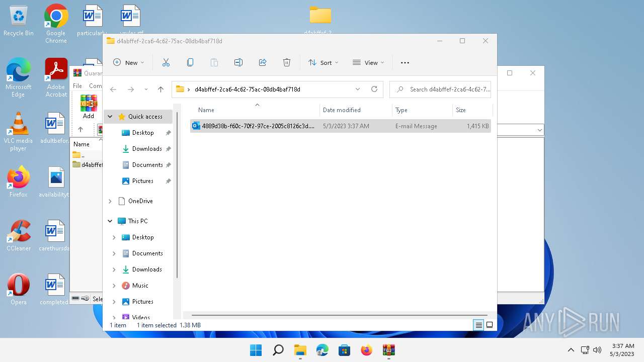Screen dimensions: 644x362
Task: Open the Adobe Acrobat desktop shortcut
Action: (56, 77)
